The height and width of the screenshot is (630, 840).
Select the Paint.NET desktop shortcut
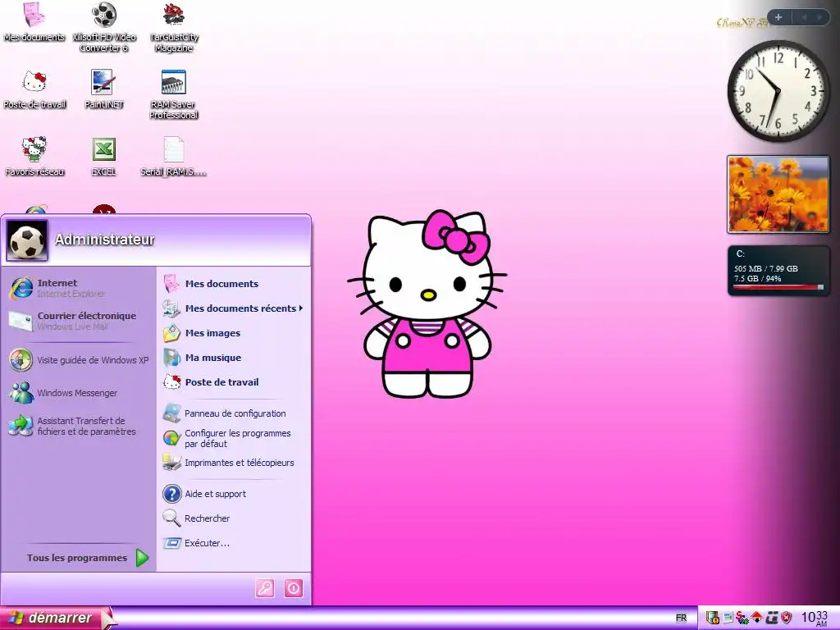click(103, 90)
